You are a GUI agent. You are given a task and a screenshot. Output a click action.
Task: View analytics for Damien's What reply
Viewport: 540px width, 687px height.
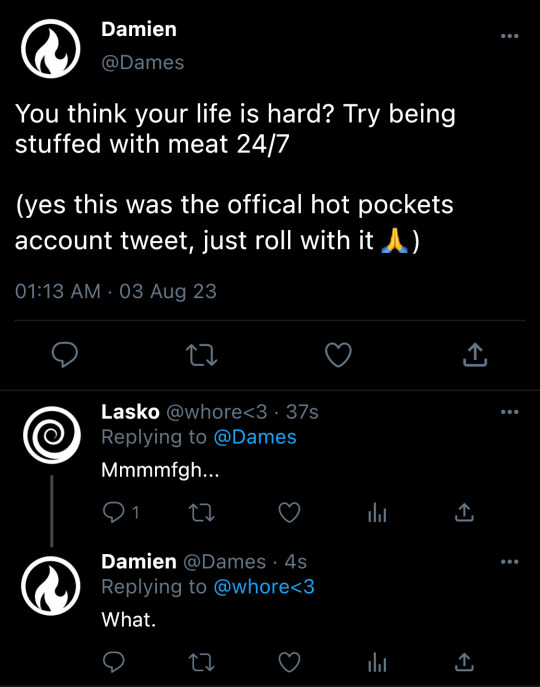377,662
